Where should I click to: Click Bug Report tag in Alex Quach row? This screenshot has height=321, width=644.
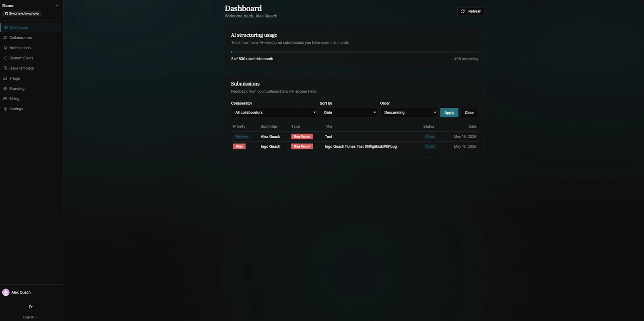[x=302, y=137]
